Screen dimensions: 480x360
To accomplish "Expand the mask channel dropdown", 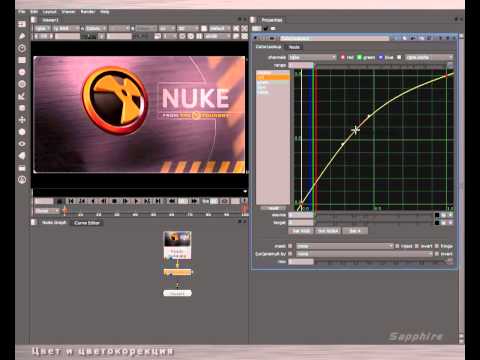I will tap(345, 246).
